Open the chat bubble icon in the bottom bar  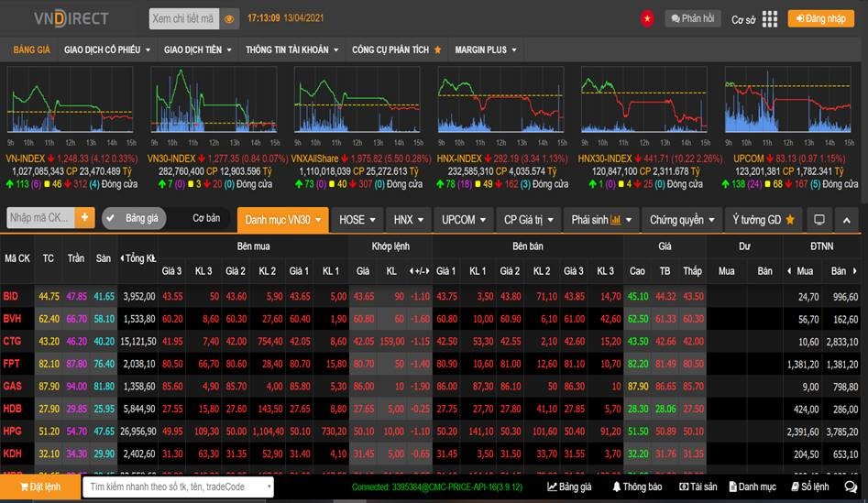851,487
